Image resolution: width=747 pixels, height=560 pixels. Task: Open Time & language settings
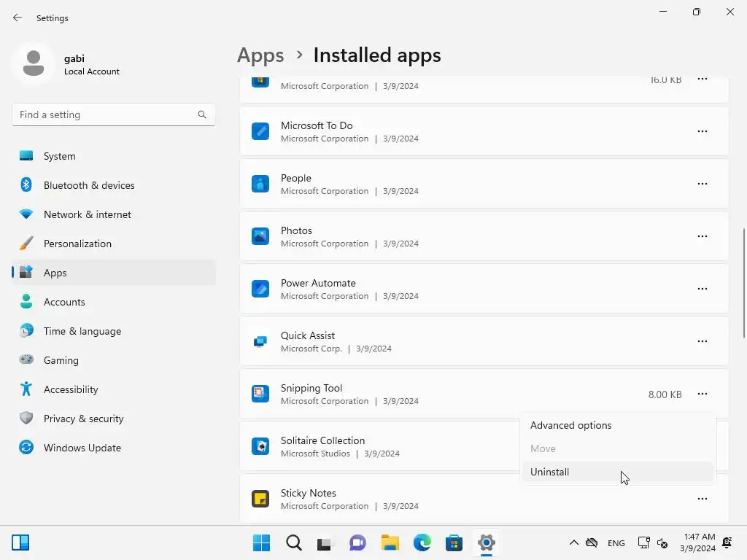pos(114,331)
